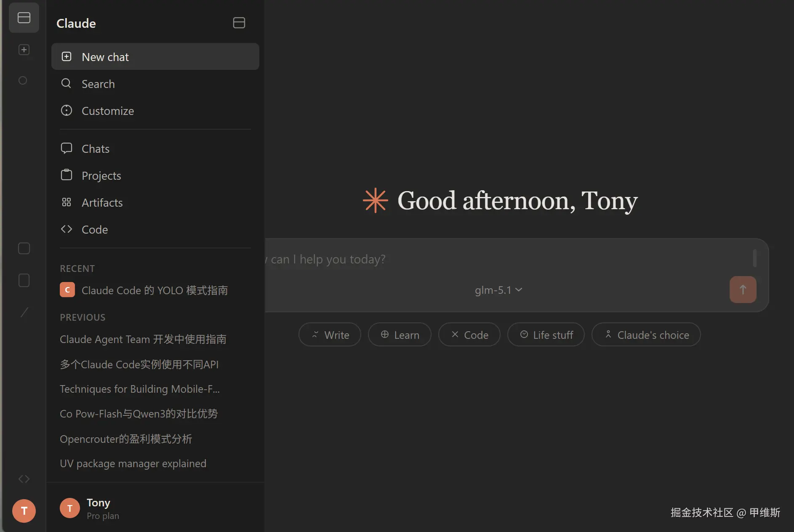Viewport: 794px width, 532px height.
Task: Expand the glm-5.1 model selector
Action: pos(498,290)
